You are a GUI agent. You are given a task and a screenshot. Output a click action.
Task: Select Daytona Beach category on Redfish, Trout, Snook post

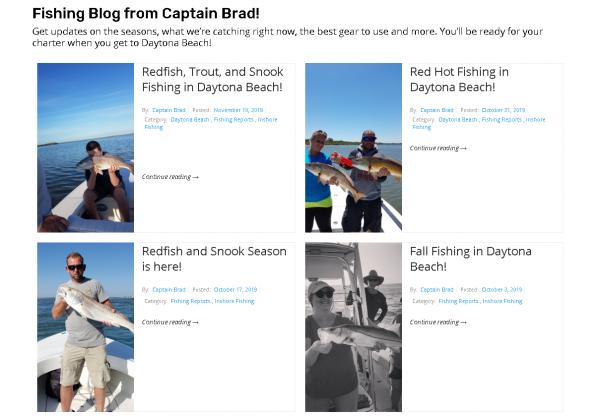tap(190, 119)
